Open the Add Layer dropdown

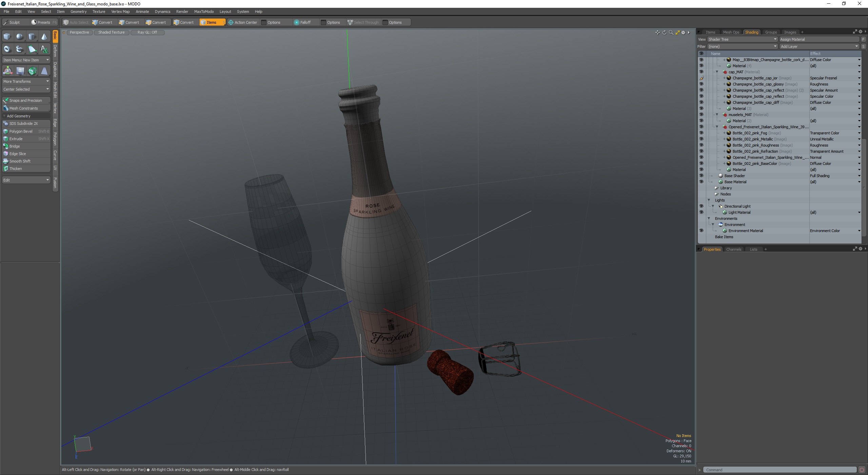tap(819, 46)
